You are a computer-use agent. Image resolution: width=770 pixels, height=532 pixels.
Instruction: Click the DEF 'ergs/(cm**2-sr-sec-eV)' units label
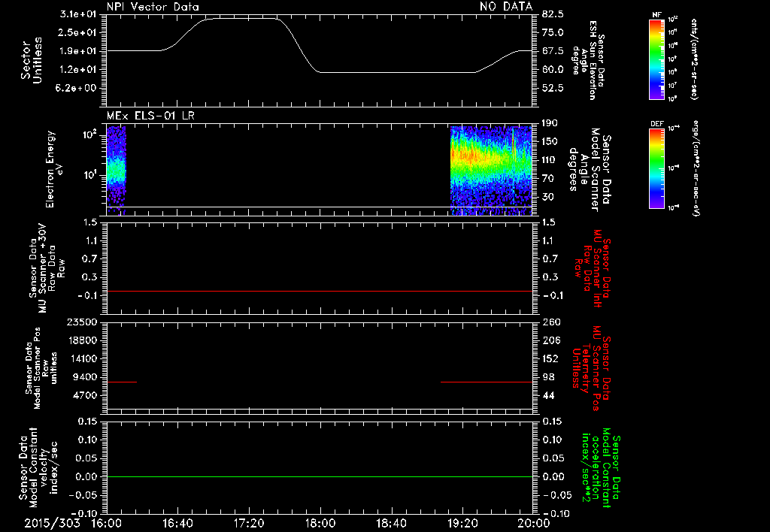click(695, 168)
